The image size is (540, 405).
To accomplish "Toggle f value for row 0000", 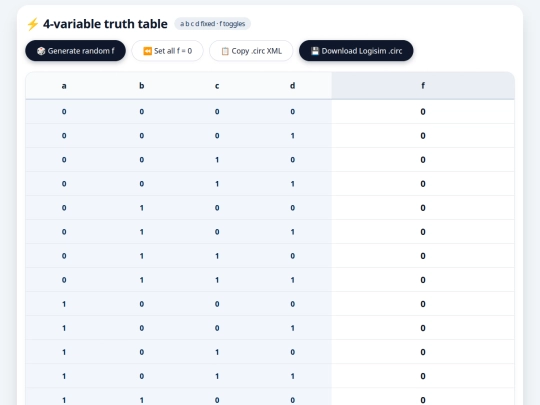I will coord(423,112).
